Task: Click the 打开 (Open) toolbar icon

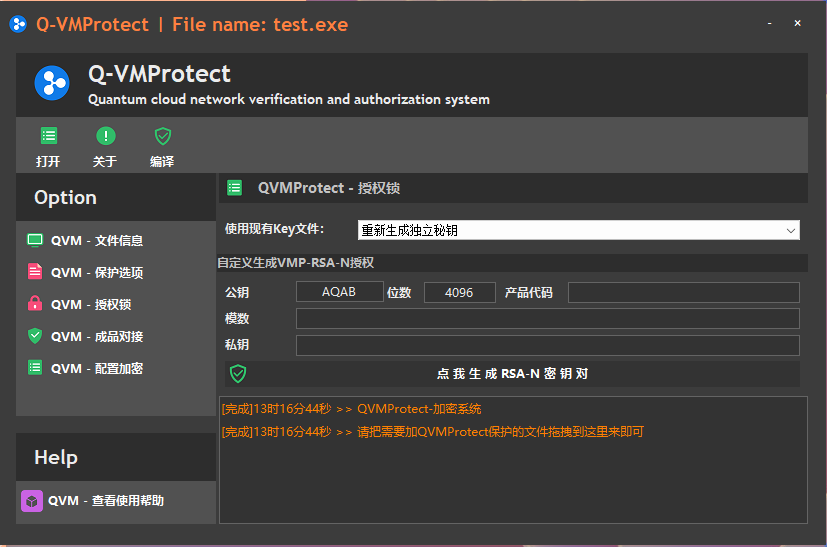Action: 48,136
